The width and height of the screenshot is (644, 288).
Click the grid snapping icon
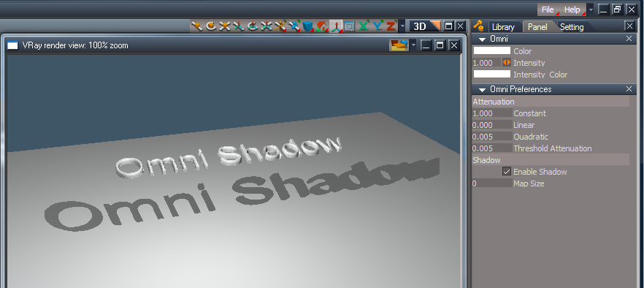coord(350,26)
